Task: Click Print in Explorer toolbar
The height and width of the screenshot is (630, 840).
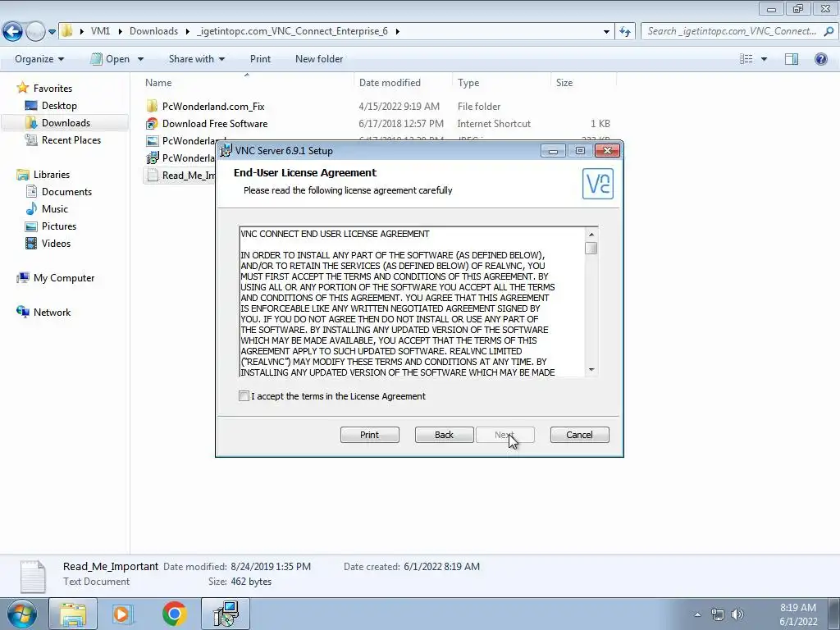Action: tap(260, 59)
